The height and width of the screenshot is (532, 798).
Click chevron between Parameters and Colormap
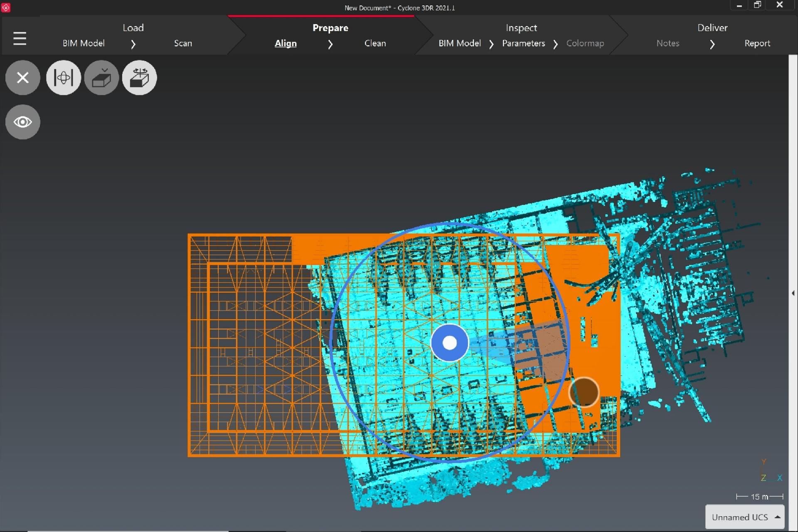click(555, 44)
